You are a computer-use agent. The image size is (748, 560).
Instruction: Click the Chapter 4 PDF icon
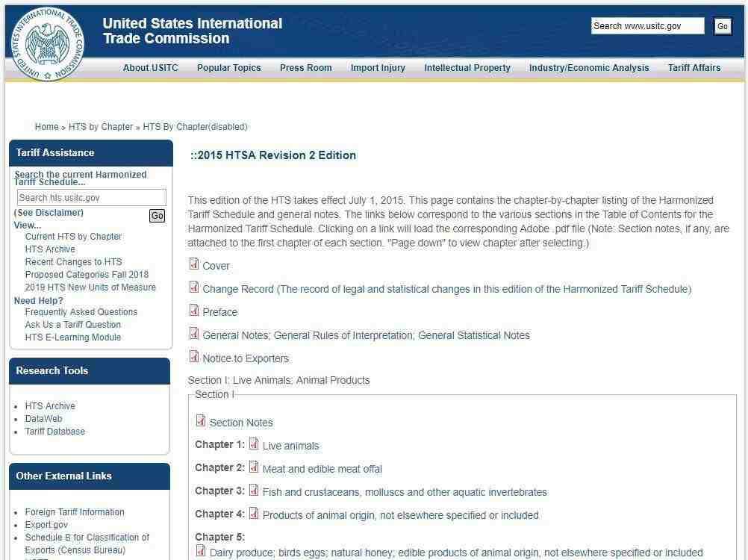(254, 513)
